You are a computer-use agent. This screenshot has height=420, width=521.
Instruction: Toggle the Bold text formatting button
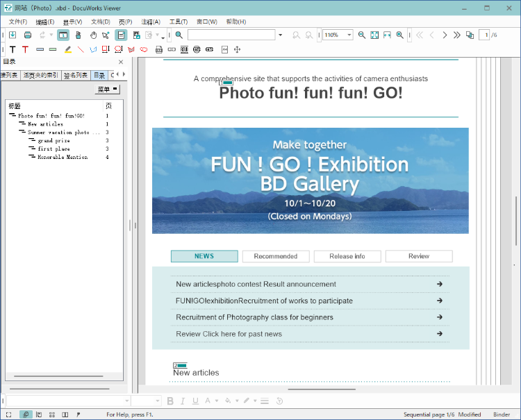click(x=171, y=401)
